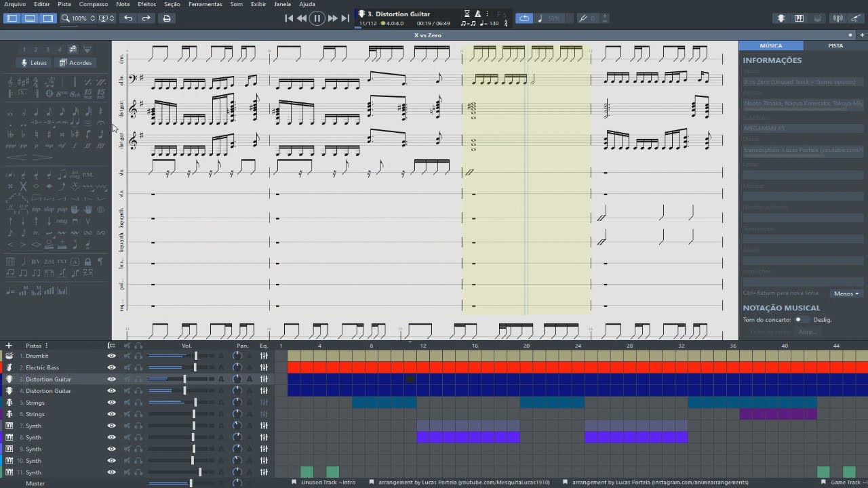Image resolution: width=868 pixels, height=488 pixels.
Task: Mute track 6 Strings
Action: pos(127,414)
